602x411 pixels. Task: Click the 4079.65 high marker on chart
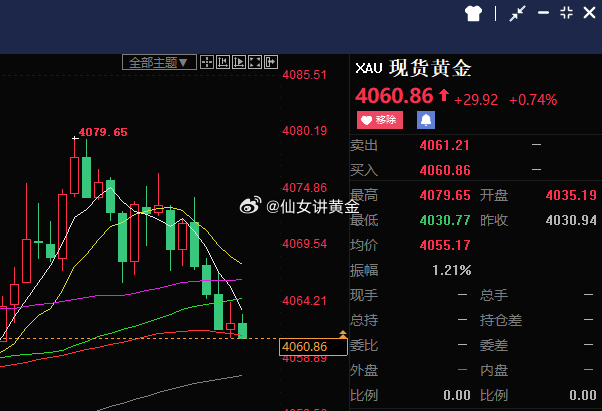[x=103, y=132]
